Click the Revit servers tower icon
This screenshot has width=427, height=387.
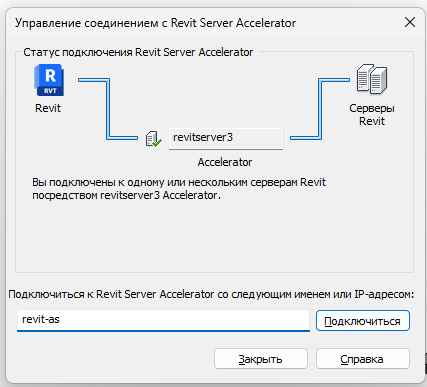(372, 79)
